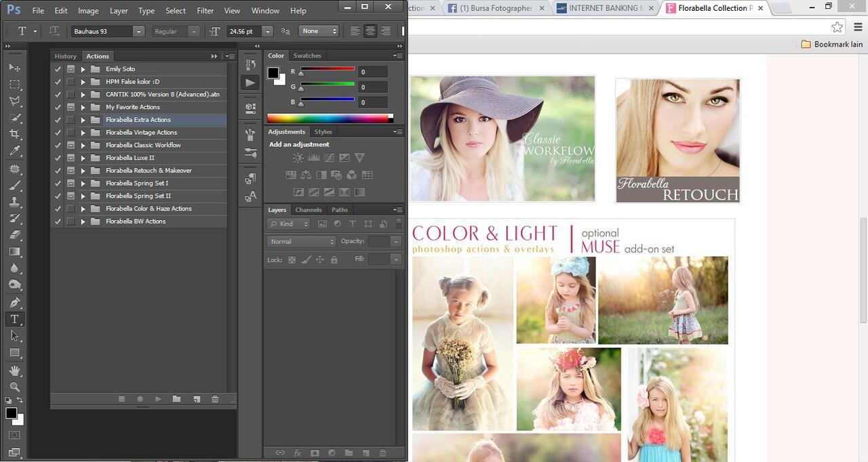868x462 pixels.
Task: Toggle dialog box for Florabella BW Actions
Action: (x=71, y=222)
